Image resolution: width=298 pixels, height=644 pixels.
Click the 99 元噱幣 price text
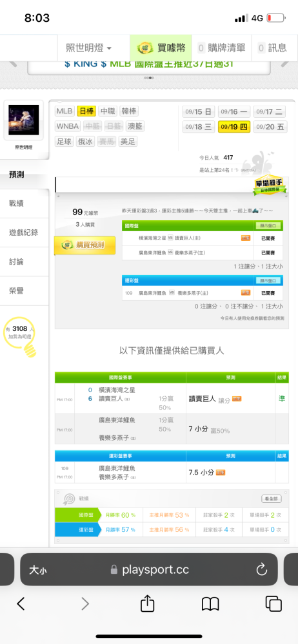click(x=85, y=213)
